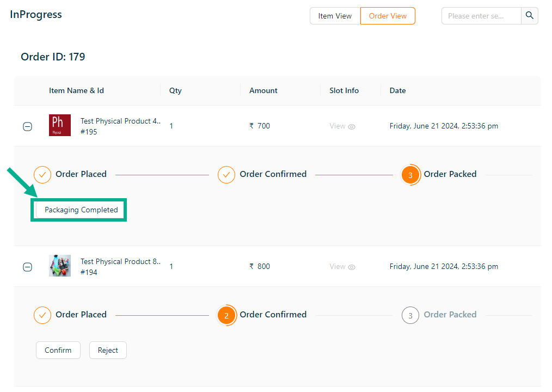
Task: Click the Date column header
Action: 397,90
